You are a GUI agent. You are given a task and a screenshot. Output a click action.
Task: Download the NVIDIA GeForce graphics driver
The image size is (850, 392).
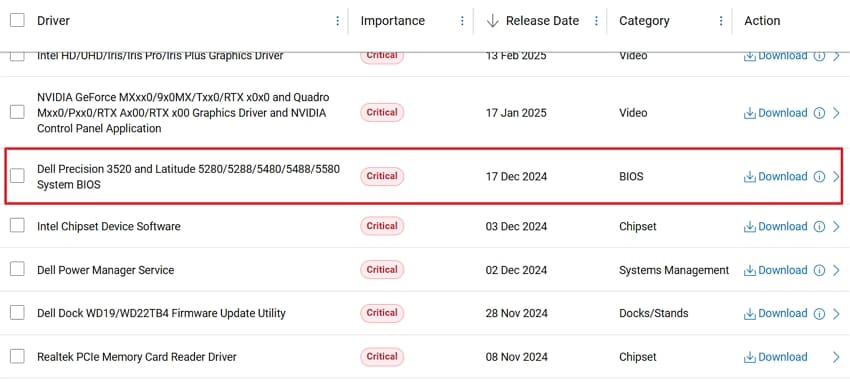coord(776,113)
